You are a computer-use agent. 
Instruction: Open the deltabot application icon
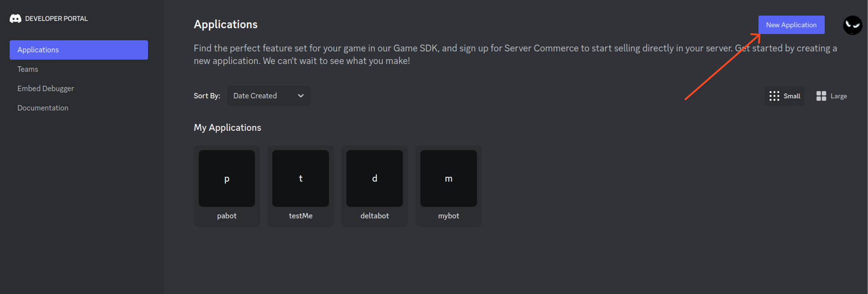point(375,178)
